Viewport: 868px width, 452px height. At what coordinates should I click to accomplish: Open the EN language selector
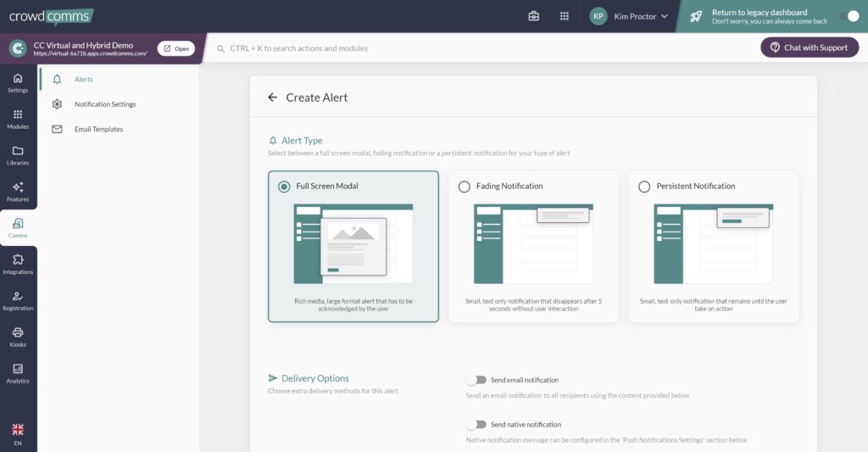(x=18, y=434)
